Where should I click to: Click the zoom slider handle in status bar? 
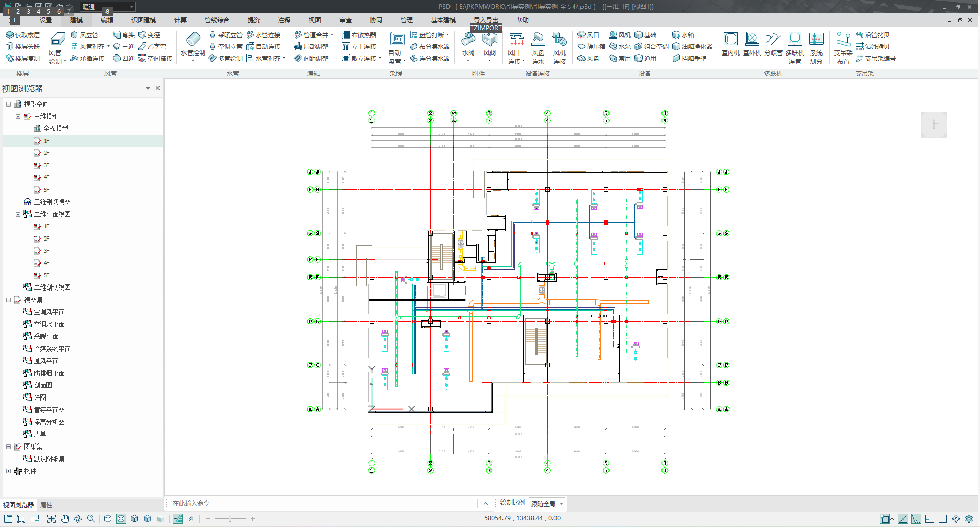(230, 519)
